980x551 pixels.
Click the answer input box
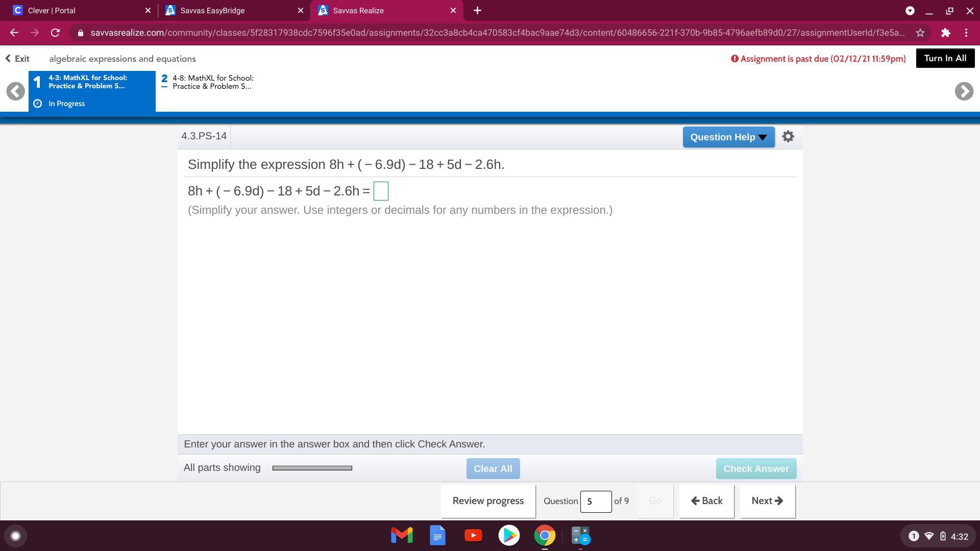[381, 191]
